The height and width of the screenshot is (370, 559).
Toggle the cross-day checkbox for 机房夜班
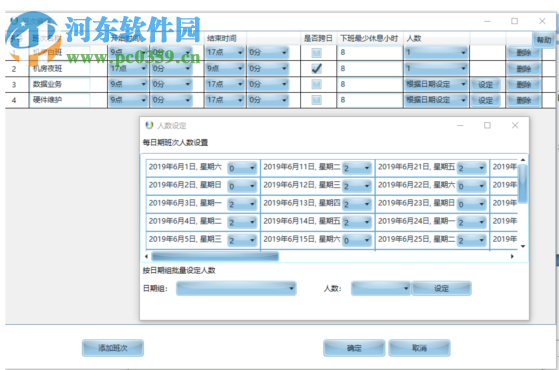point(317,68)
